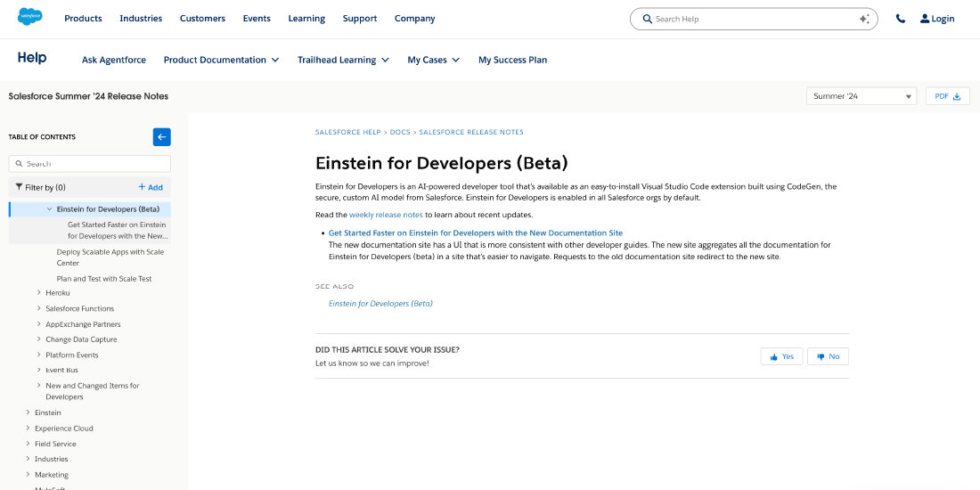The width and height of the screenshot is (980, 490).
Task: Click the Login user icon
Action: click(x=925, y=19)
